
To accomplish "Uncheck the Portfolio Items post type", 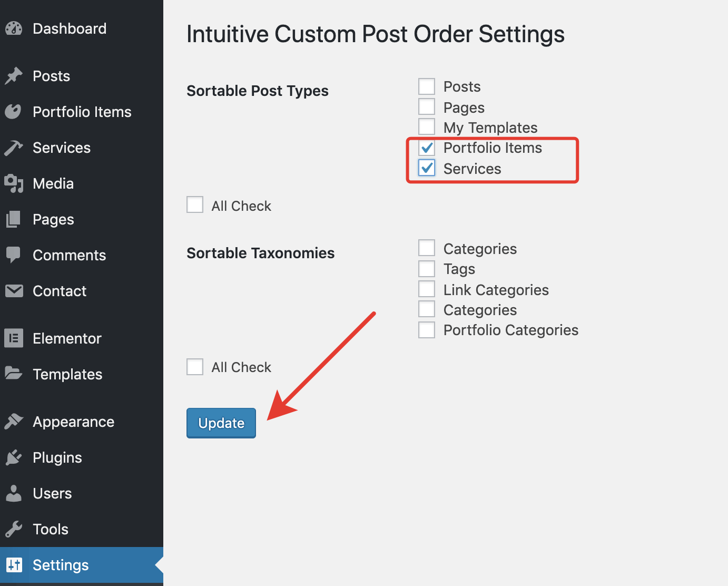I will click(427, 148).
